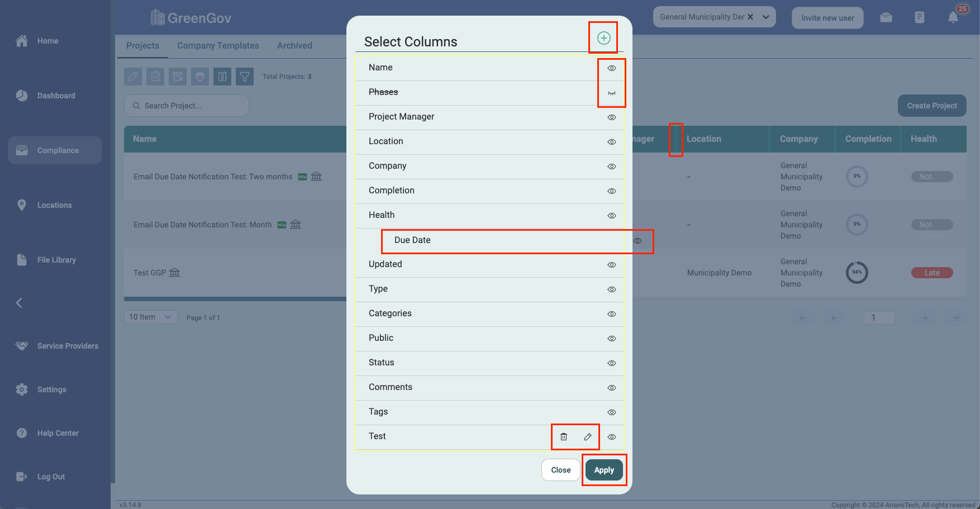Open Settings from the sidebar
The width and height of the screenshot is (980, 509).
51,389
